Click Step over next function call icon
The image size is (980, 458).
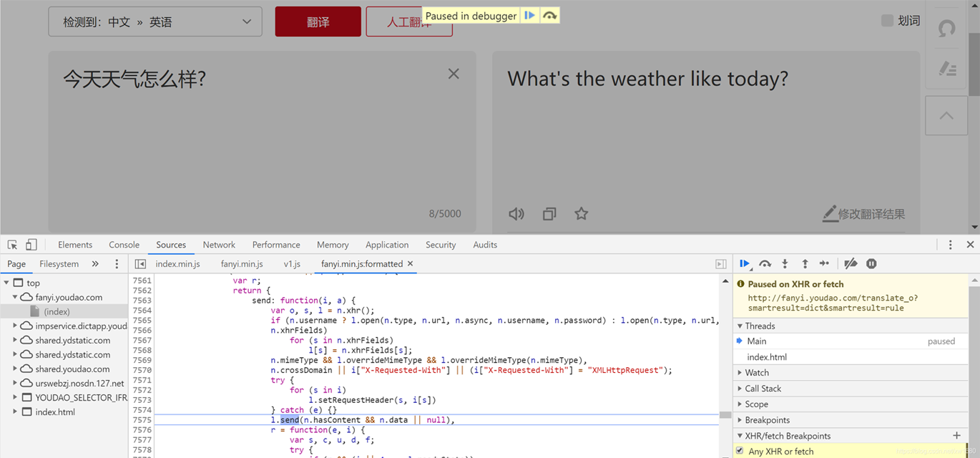coord(765,264)
